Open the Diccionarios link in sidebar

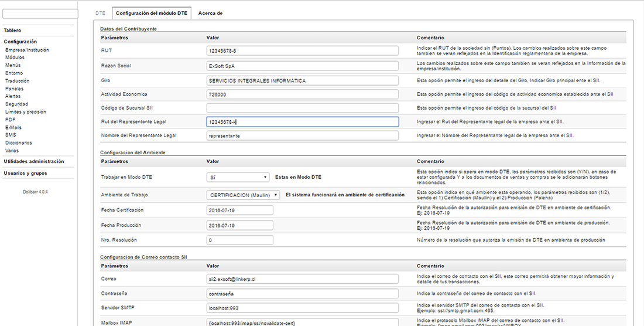click(x=19, y=142)
